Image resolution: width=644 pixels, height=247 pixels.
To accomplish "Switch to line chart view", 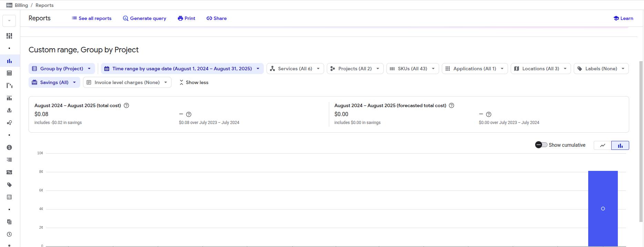I will click(x=602, y=145).
